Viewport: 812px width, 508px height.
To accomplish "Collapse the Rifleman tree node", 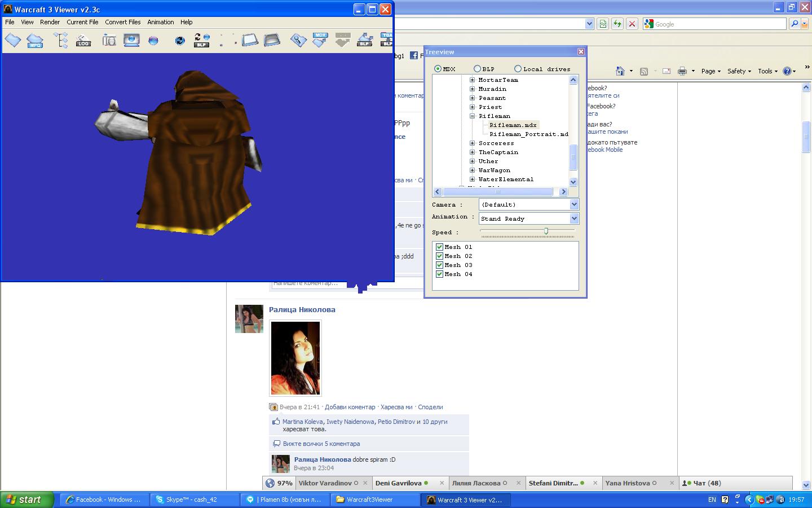I will [473, 116].
